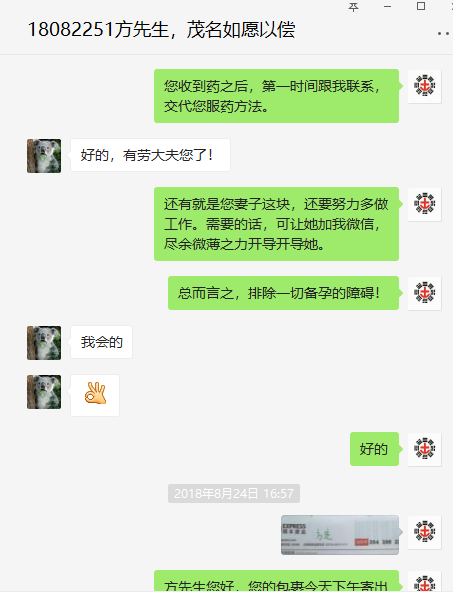
Task: Open the sender avatar beside the short '好的' reply
Action: 425,449
